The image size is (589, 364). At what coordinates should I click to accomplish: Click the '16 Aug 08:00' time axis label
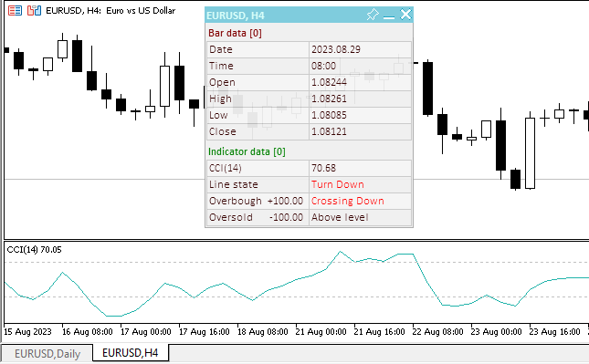point(87,332)
